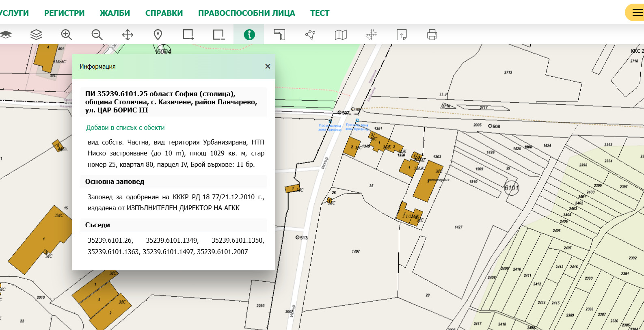Toggle the green information tool
Image resolution: width=644 pixels, height=330 pixels.
pos(249,35)
